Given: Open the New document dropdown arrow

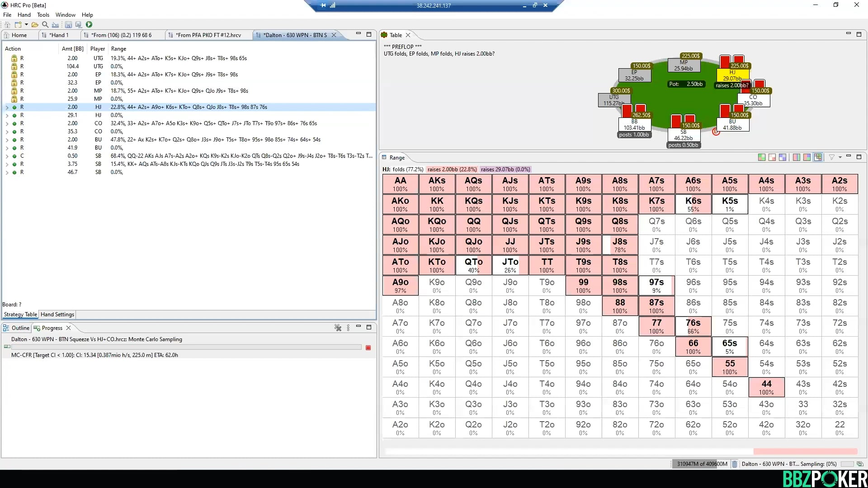Looking at the screenshot, I should [x=26, y=25].
